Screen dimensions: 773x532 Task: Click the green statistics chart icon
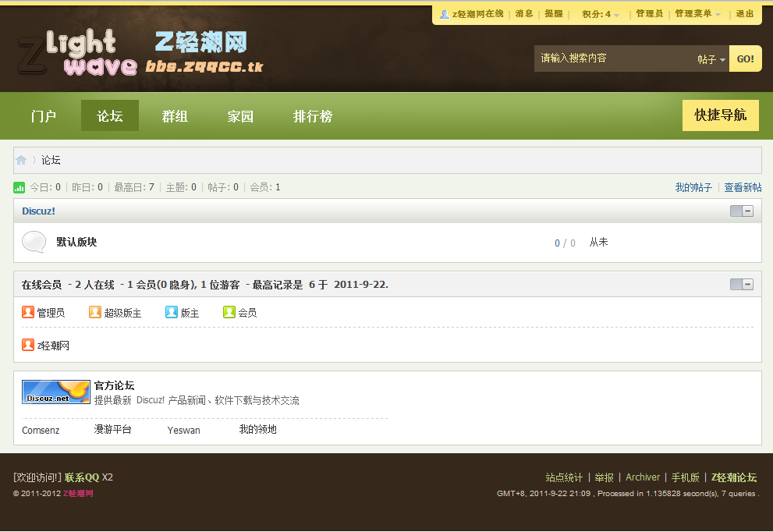tap(19, 187)
